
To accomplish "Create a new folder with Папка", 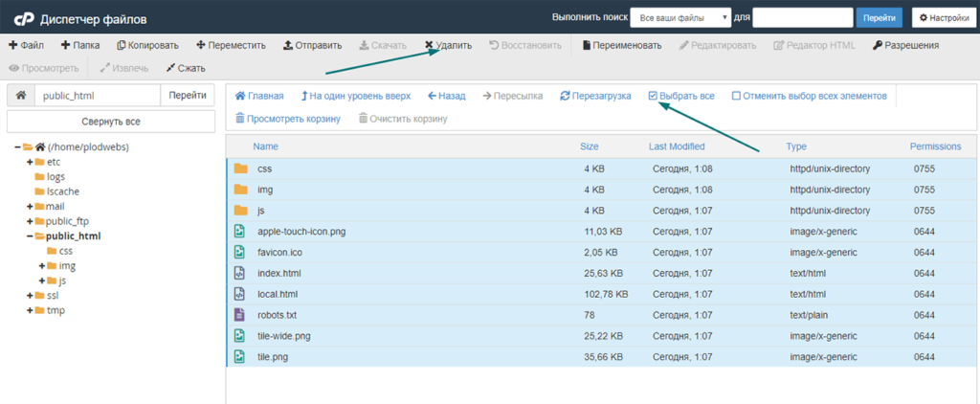I will pyautogui.click(x=80, y=45).
